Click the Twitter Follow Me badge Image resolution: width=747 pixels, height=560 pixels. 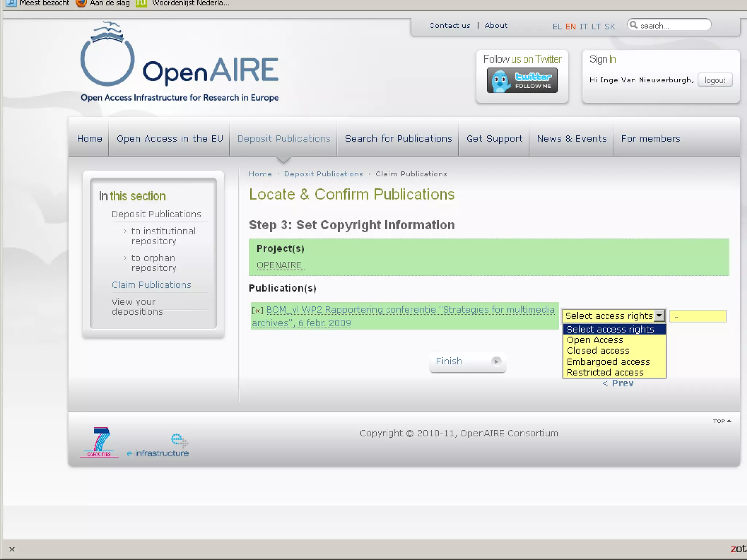[x=522, y=80]
